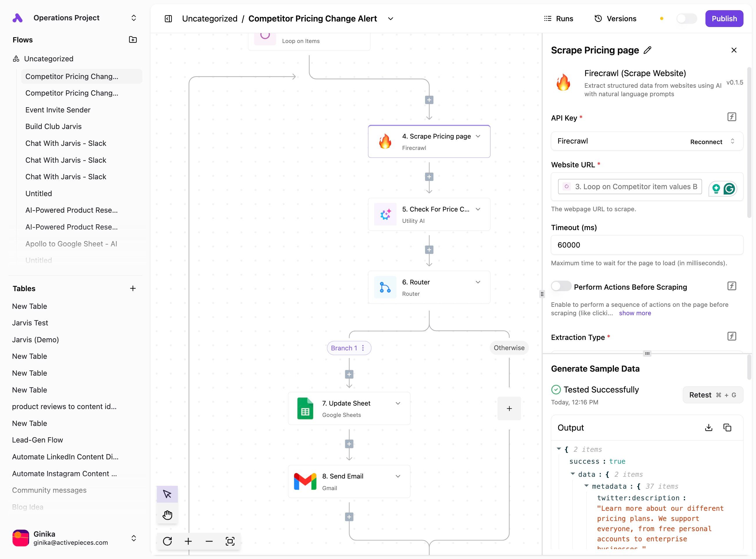Select the pointer cursor tool
Viewport: 756px width, 559px height.
click(x=167, y=494)
